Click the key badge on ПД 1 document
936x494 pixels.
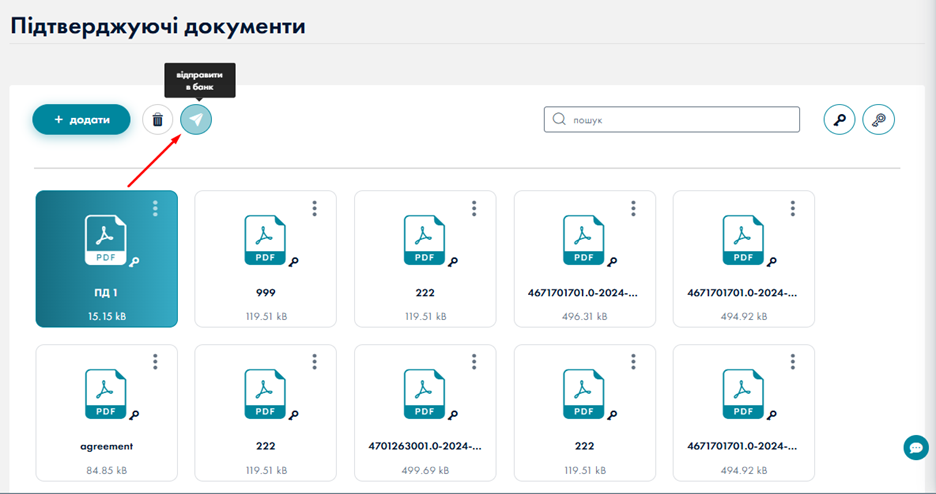[x=134, y=261]
